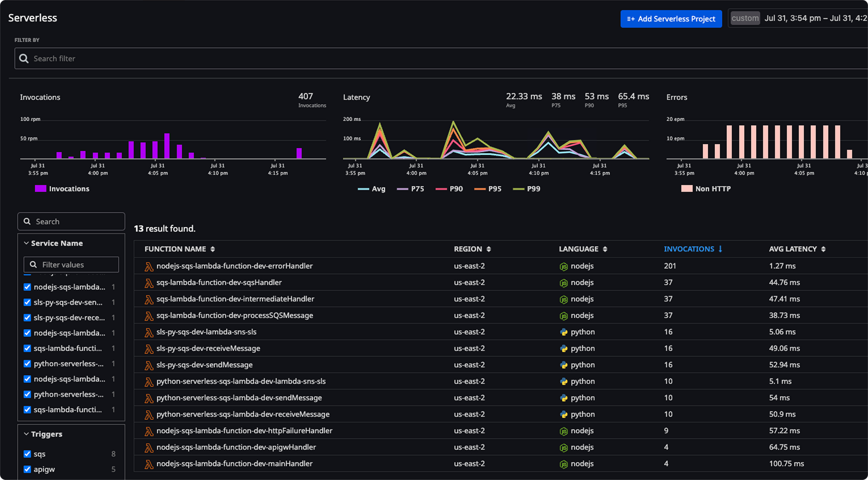Disable the apigw trigger checkbox

[x=27, y=469]
